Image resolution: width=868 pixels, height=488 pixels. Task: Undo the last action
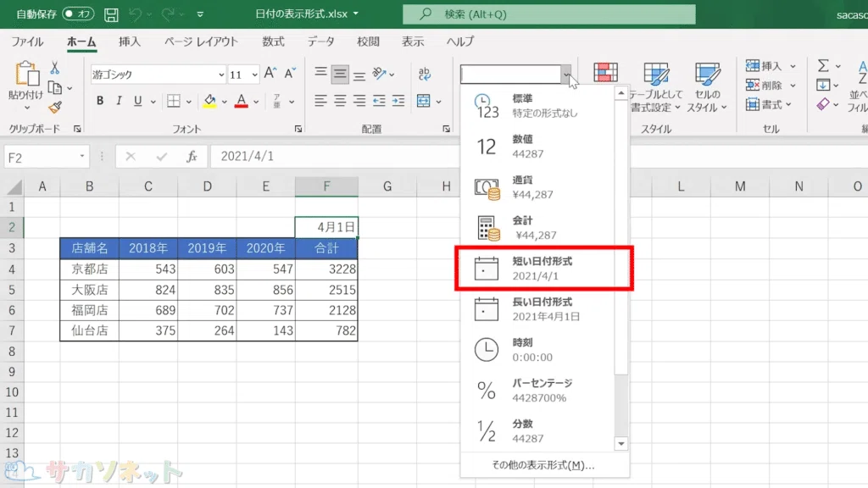pyautogui.click(x=135, y=14)
